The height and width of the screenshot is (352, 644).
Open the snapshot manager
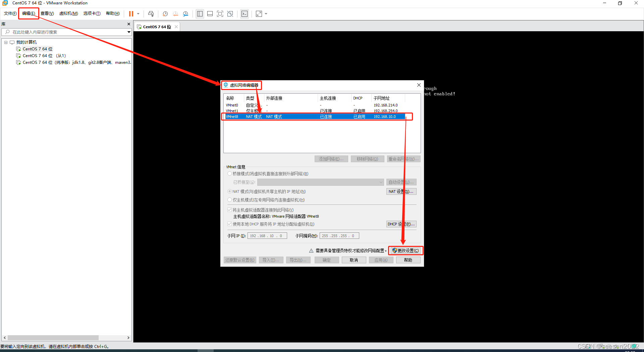coord(185,14)
